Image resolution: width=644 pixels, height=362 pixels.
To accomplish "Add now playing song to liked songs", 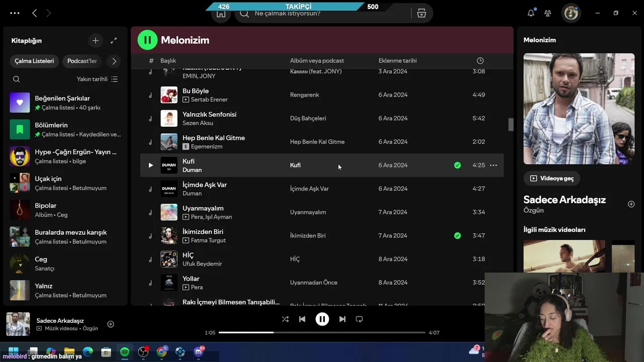I will 111,324.
